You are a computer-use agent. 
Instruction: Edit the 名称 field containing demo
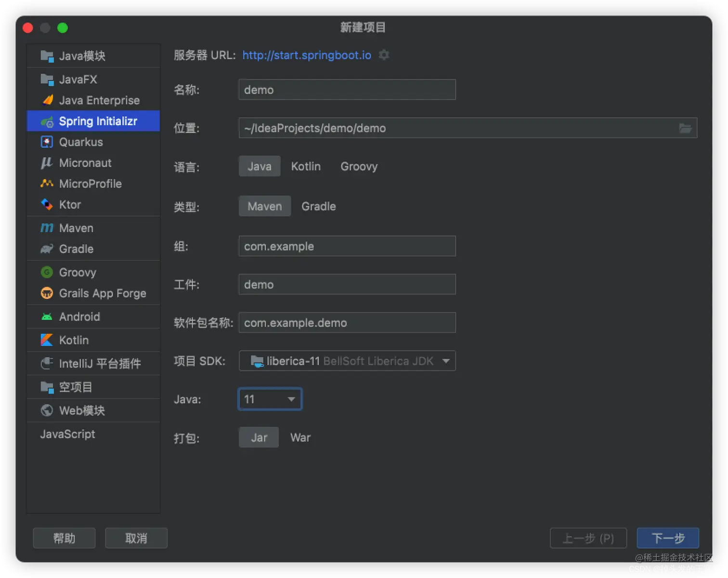[x=347, y=90]
